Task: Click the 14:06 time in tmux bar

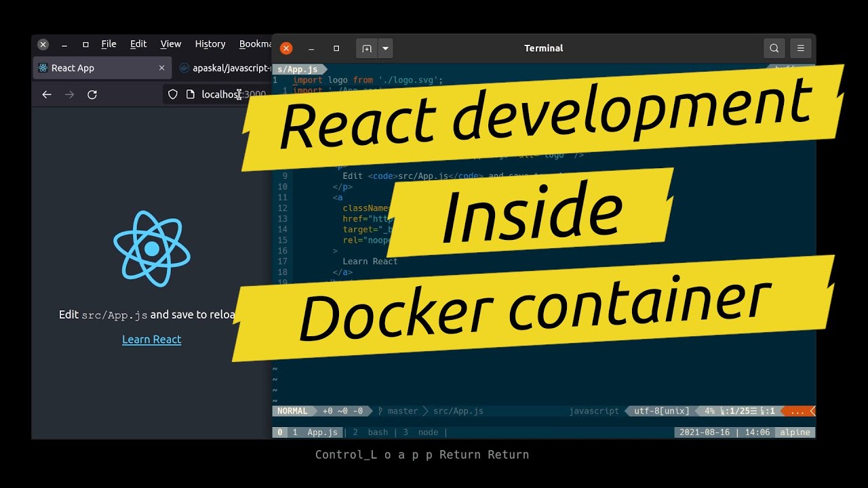Action: [757, 432]
